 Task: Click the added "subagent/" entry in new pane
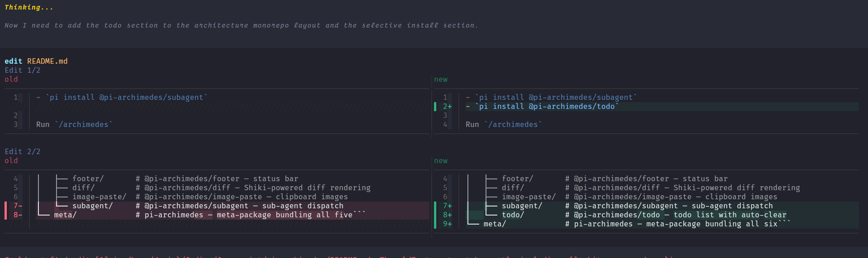[522, 206]
